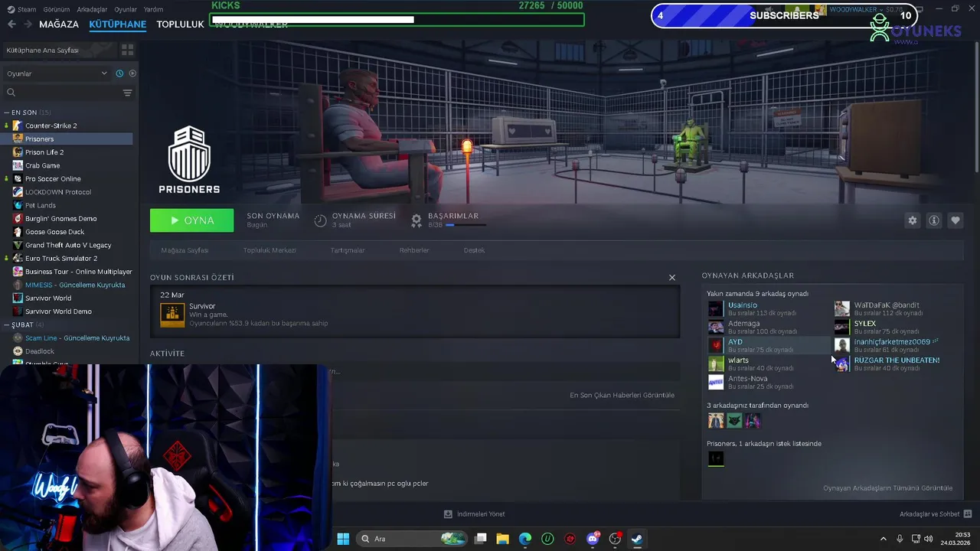Toggle the ready-to-play filter icon
Screen dimensions: 980x551
click(132, 73)
